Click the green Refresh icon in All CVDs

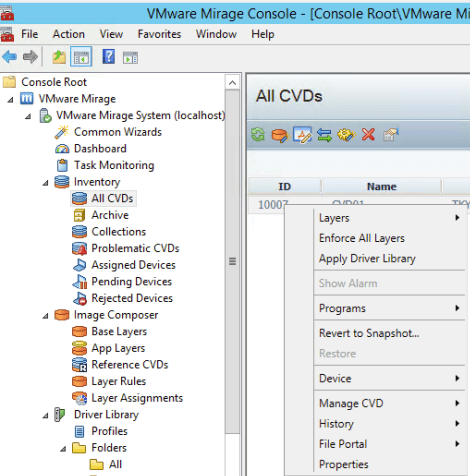tap(258, 135)
